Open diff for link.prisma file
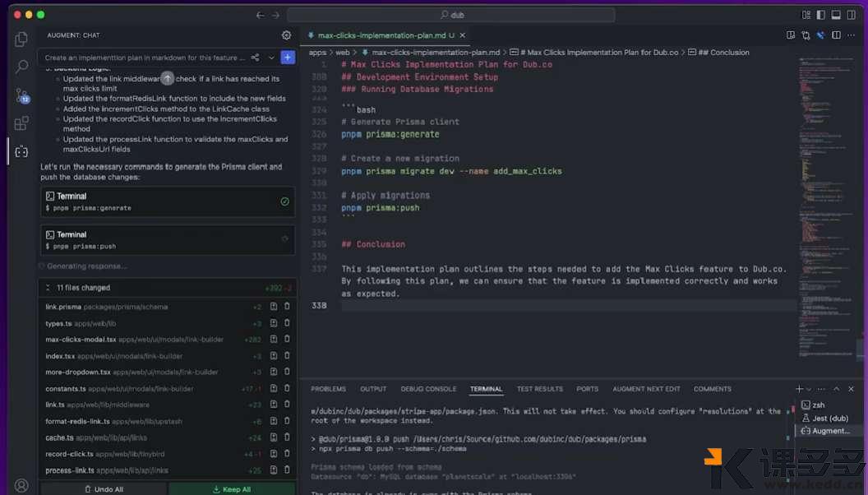The width and height of the screenshot is (868, 495). point(274,306)
